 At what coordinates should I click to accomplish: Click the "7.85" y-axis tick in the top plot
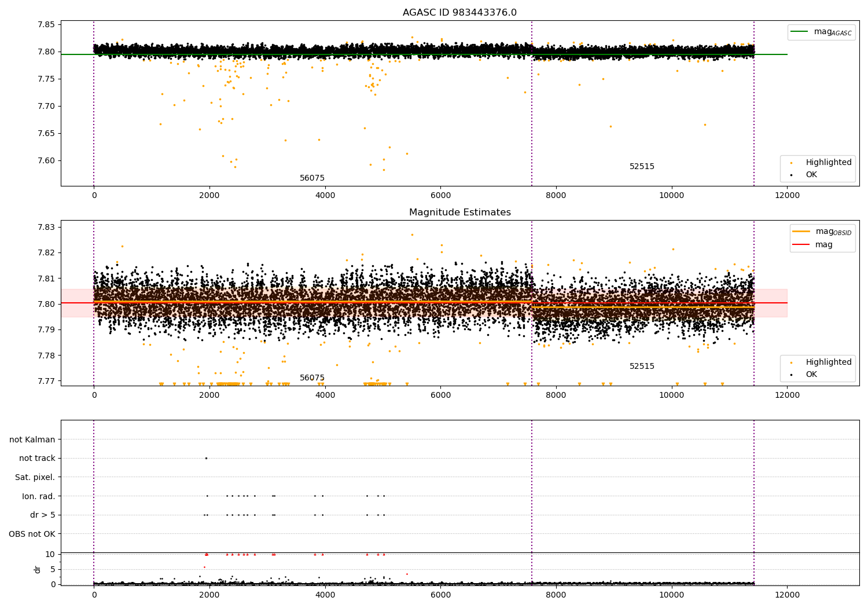point(46,25)
